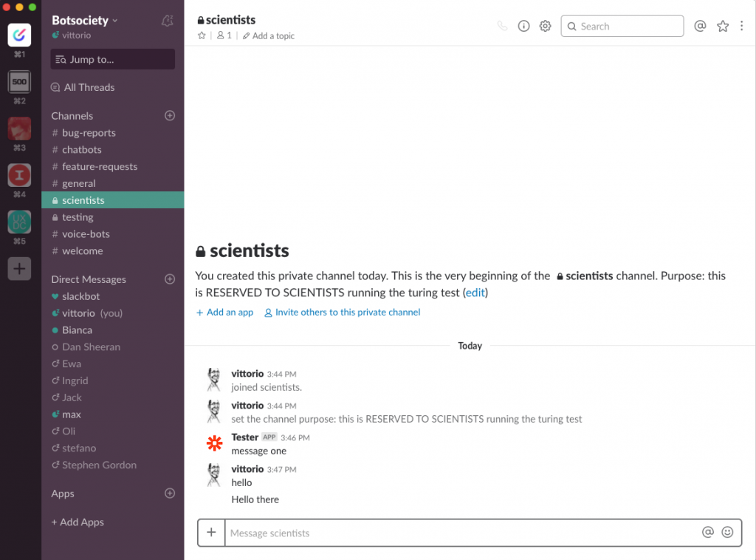This screenshot has width=756, height=560.
Task: Click the Apps section header
Action: coord(63,494)
